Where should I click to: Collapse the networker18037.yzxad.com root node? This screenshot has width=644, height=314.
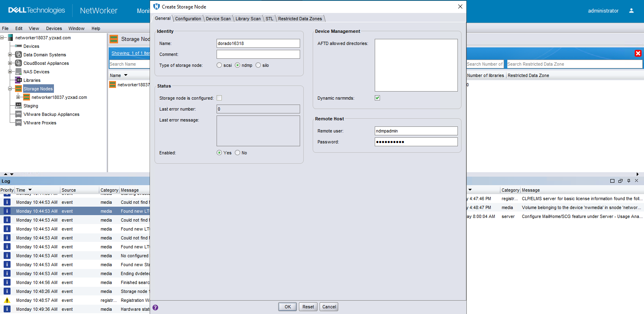2,38
